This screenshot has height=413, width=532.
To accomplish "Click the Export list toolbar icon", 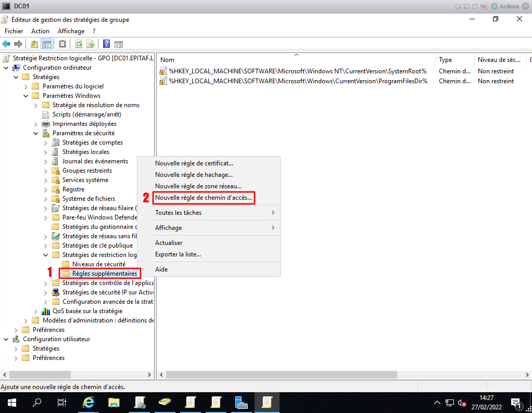I will (x=91, y=44).
